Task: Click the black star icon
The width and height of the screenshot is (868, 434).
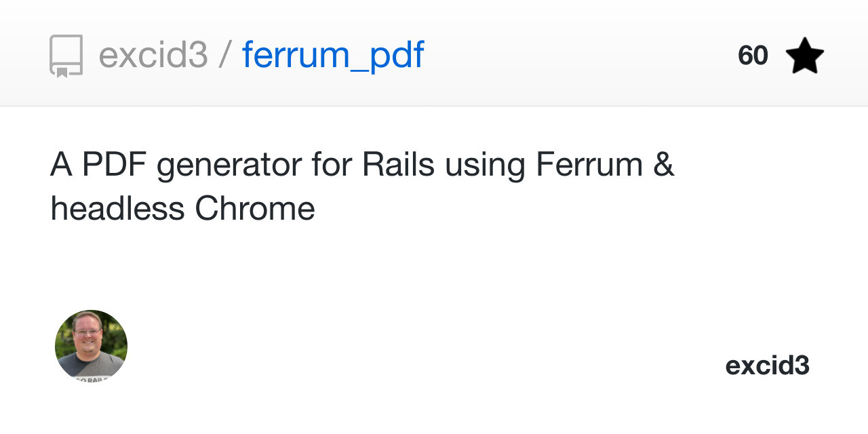Action: [x=805, y=56]
